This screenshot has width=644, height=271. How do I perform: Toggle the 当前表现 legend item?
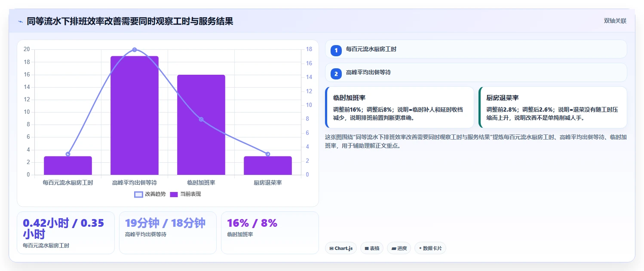pyautogui.click(x=185, y=194)
